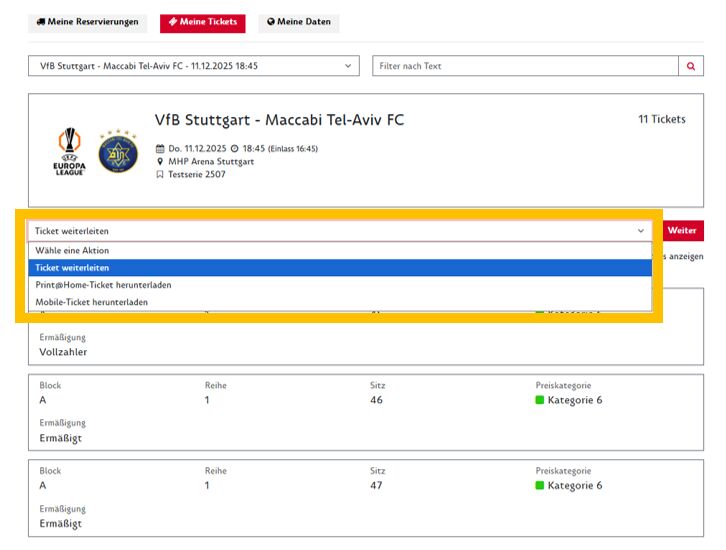The image size is (726, 550).
Task: Click the calendar icon beside the match date
Action: (160, 148)
